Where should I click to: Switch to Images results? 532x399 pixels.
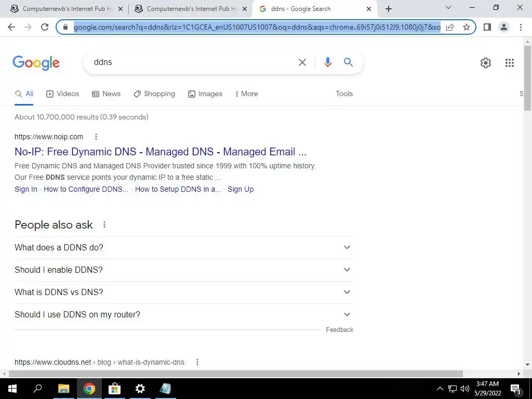coord(205,94)
